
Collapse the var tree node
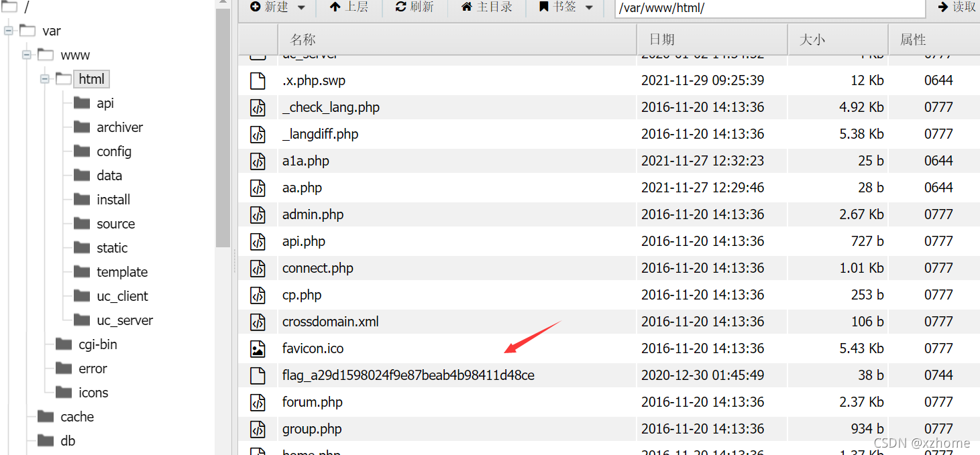pyautogui.click(x=9, y=31)
